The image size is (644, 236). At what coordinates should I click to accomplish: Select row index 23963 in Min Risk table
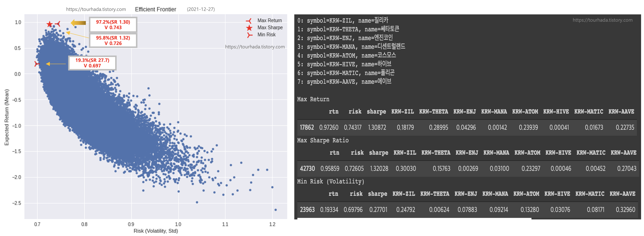click(x=307, y=210)
